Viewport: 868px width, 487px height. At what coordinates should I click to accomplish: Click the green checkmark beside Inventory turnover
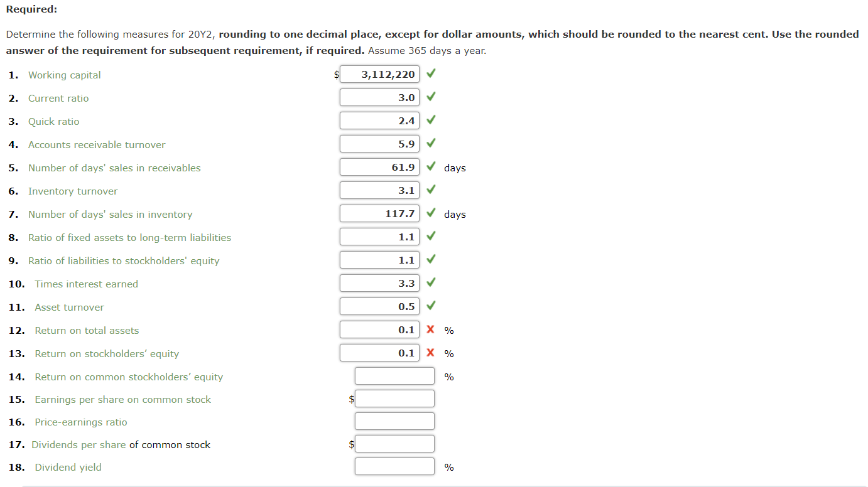point(430,190)
